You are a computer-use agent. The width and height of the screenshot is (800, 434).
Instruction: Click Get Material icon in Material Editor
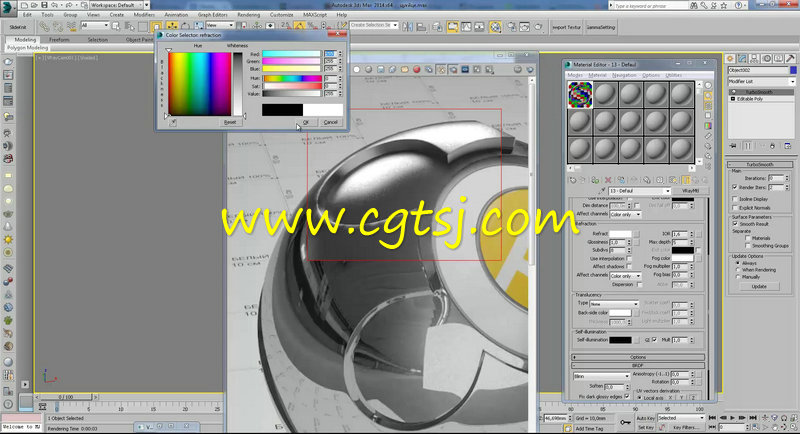573,180
